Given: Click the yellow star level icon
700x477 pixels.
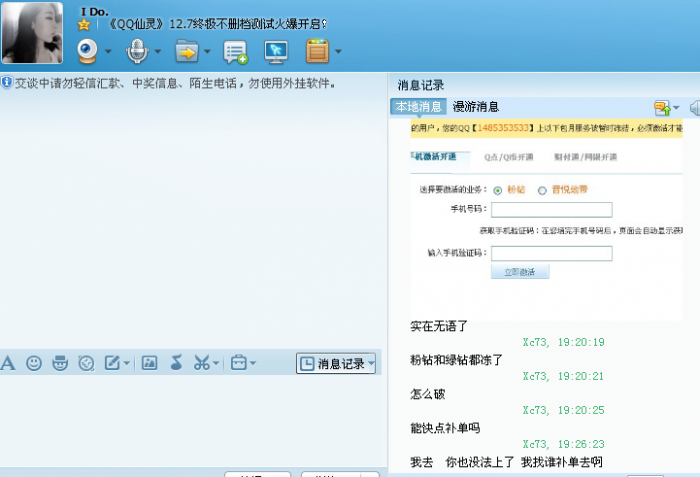Looking at the screenshot, I should coord(83,25).
